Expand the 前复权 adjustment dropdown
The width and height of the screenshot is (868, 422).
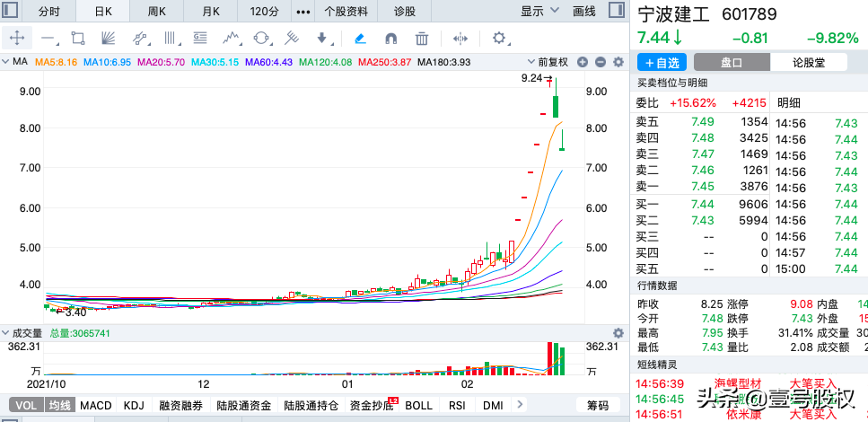(x=553, y=62)
